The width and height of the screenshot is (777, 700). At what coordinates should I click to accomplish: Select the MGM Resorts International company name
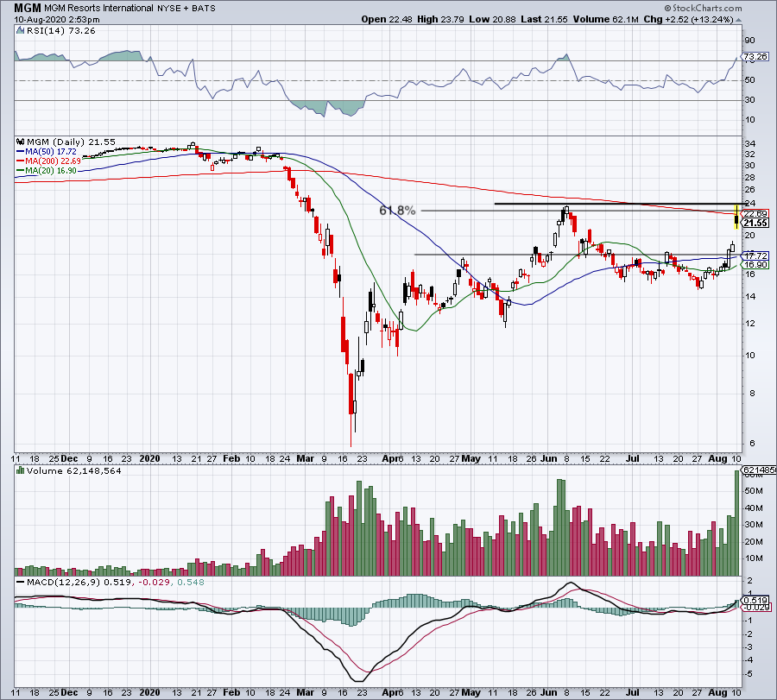[99, 8]
